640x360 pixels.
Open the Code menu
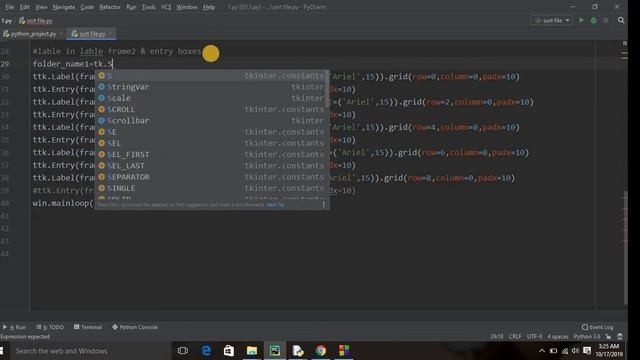click(x=87, y=7)
